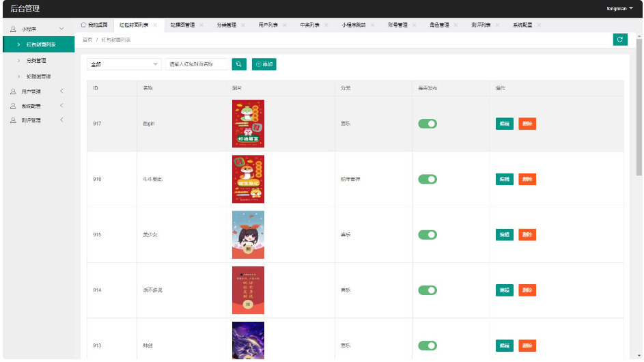
Task: Close the 轮播图管理 tab with its X
Action: pyautogui.click(x=201, y=25)
